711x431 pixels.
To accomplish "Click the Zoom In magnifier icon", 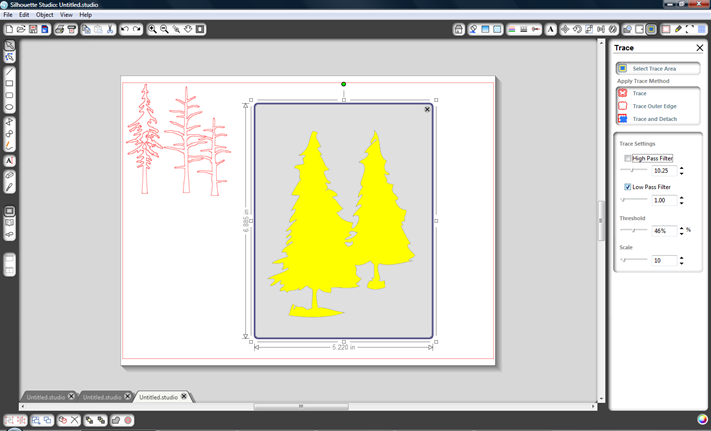I will pos(152,29).
